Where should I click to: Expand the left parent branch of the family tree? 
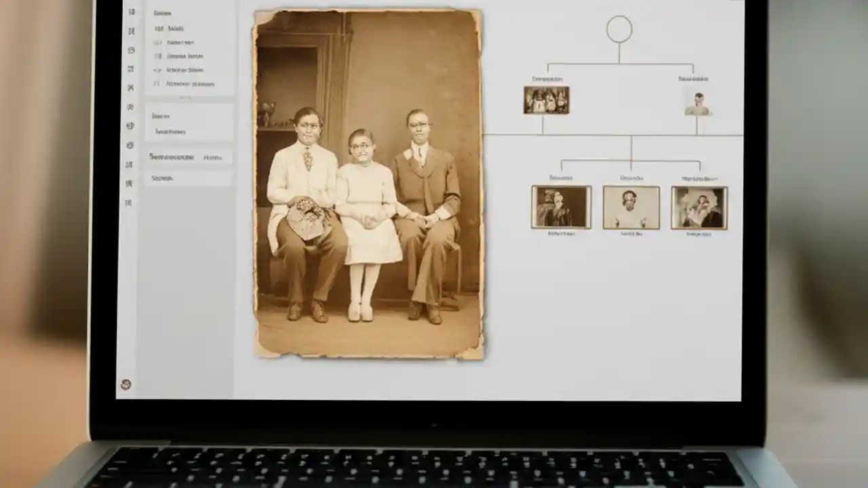(x=547, y=100)
